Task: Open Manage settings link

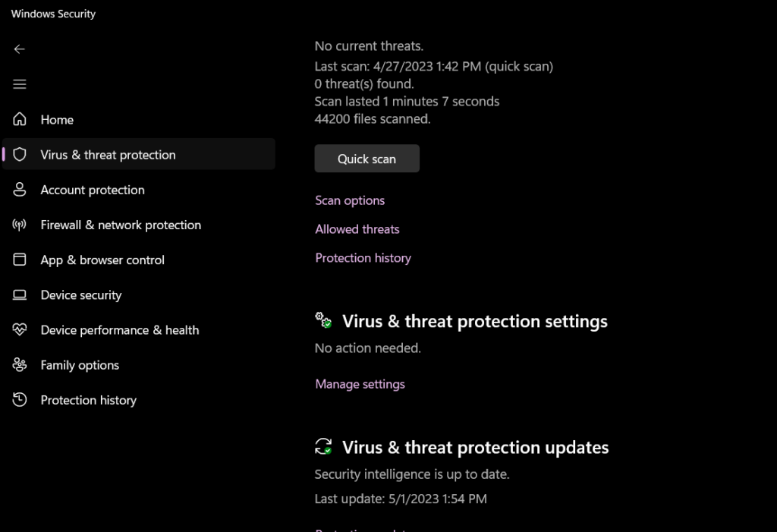Action: pyautogui.click(x=360, y=384)
